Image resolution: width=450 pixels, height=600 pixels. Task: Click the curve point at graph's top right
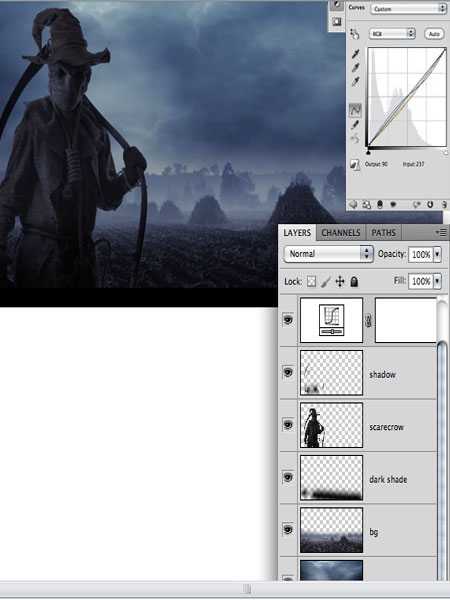tap(445, 49)
